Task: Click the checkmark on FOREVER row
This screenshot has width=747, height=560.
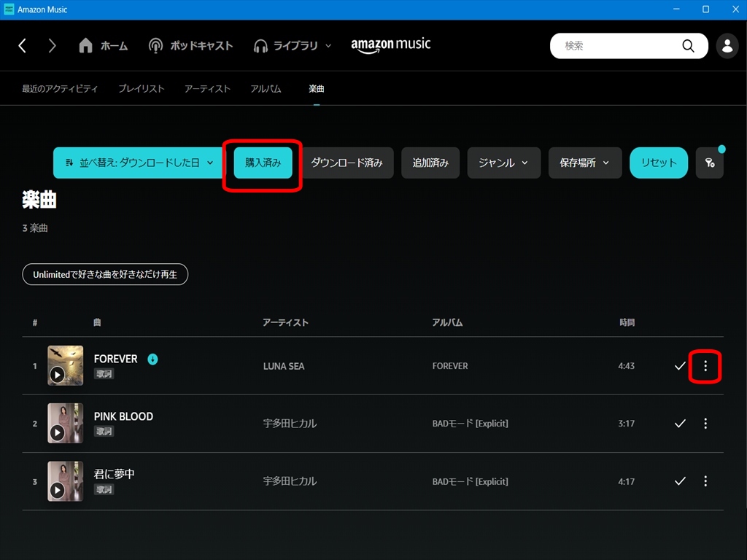Action: tap(681, 366)
